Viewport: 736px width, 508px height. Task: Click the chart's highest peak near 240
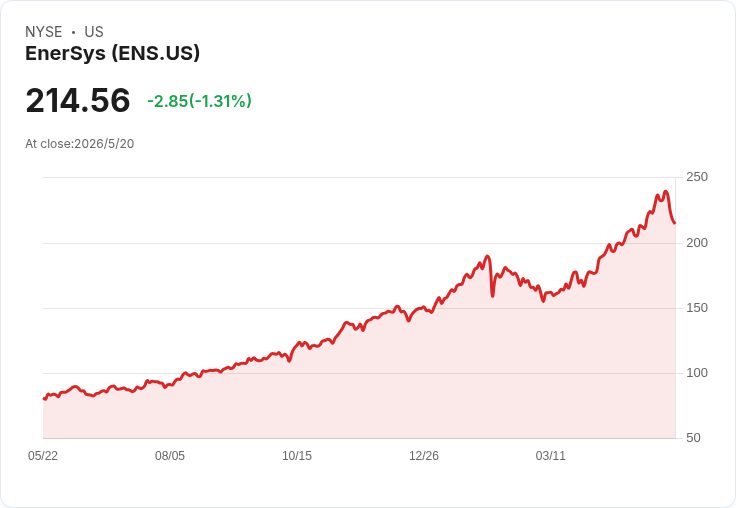pyautogui.click(x=666, y=192)
